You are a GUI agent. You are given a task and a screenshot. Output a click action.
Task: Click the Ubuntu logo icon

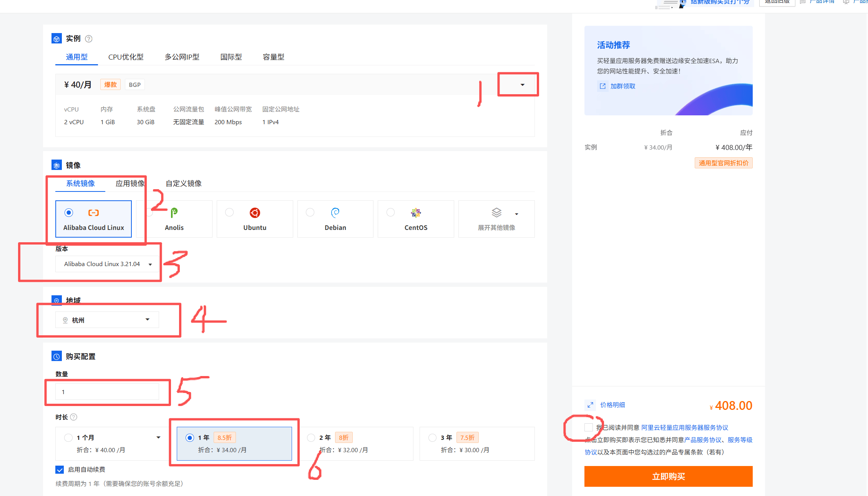tap(255, 213)
